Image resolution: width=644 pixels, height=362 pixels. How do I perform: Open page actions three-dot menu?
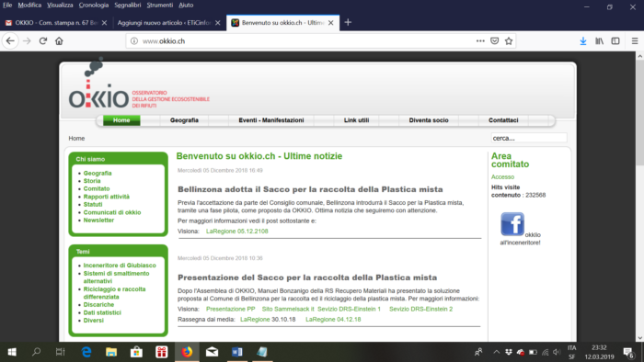click(x=480, y=41)
